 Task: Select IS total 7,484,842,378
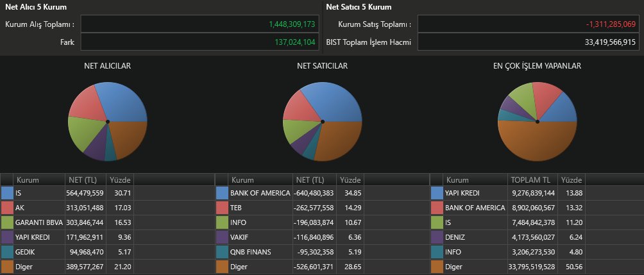click(x=532, y=222)
